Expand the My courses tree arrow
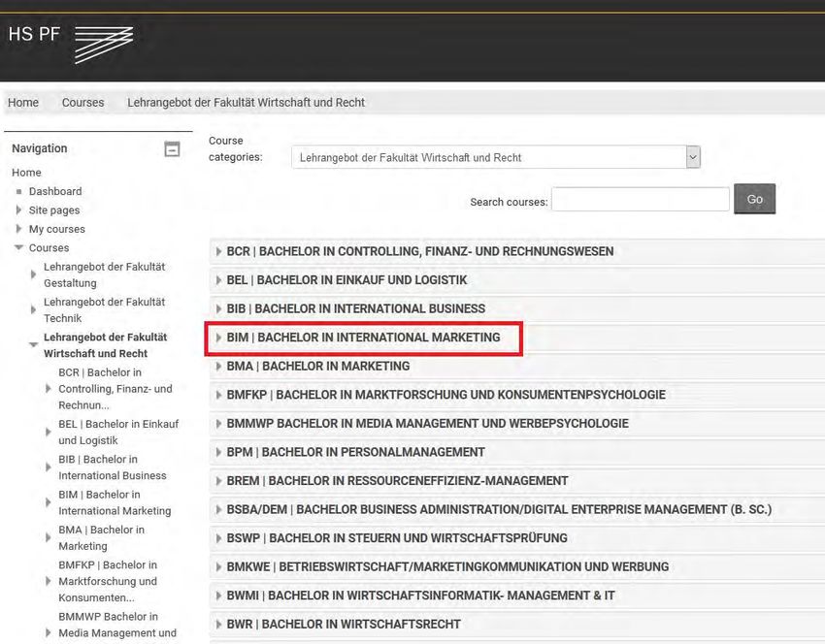The image size is (825, 644). pos(19,229)
